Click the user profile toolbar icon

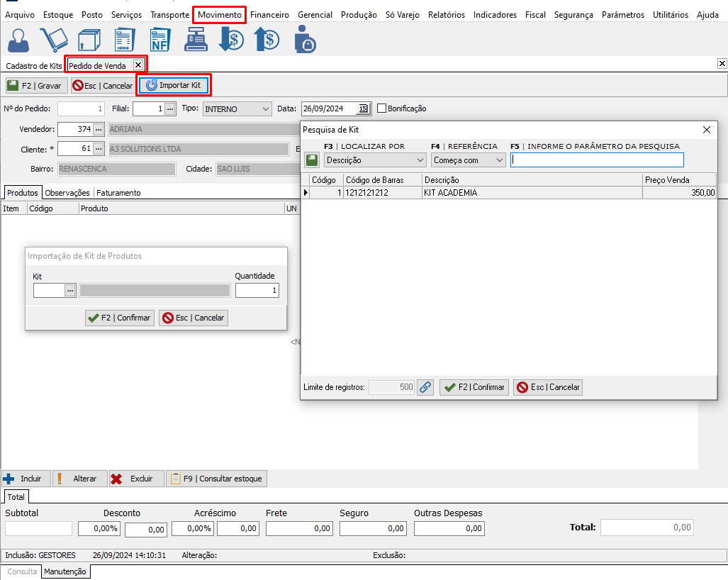[x=18, y=40]
